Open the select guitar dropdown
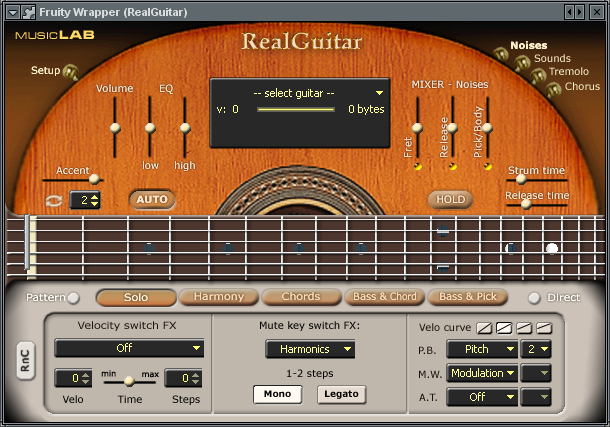Image resolution: width=610 pixels, height=427 pixels. (x=318, y=93)
